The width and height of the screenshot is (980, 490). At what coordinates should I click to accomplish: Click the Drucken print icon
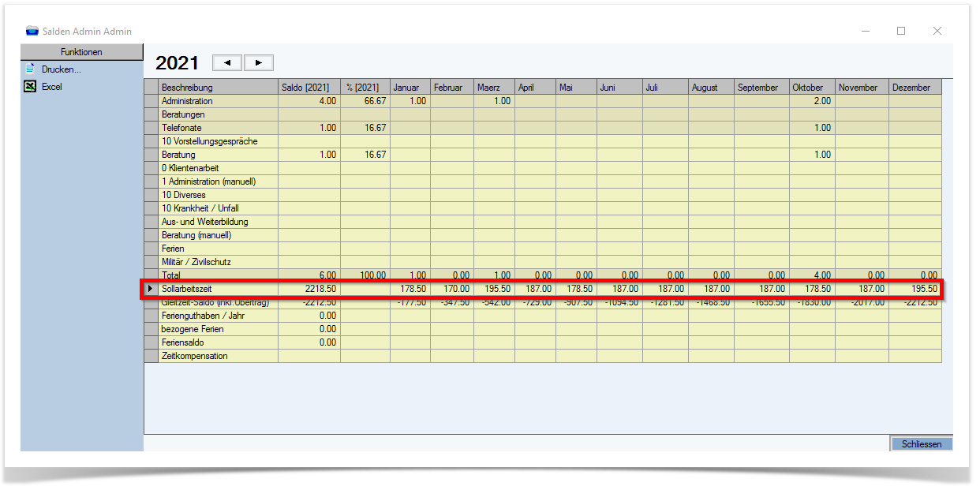click(30, 69)
